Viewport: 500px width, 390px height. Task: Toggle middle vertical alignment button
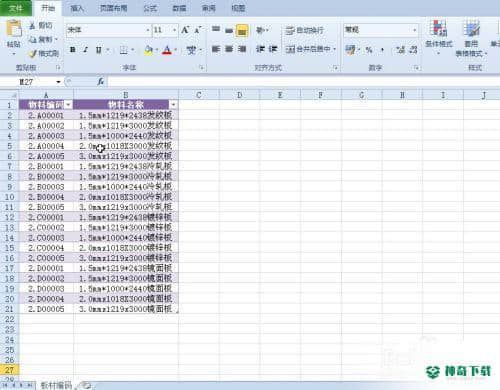coord(229,31)
